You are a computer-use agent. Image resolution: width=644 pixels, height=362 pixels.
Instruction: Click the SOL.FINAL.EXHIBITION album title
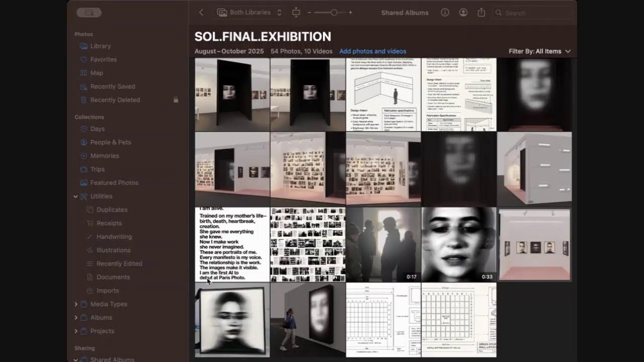click(263, 37)
